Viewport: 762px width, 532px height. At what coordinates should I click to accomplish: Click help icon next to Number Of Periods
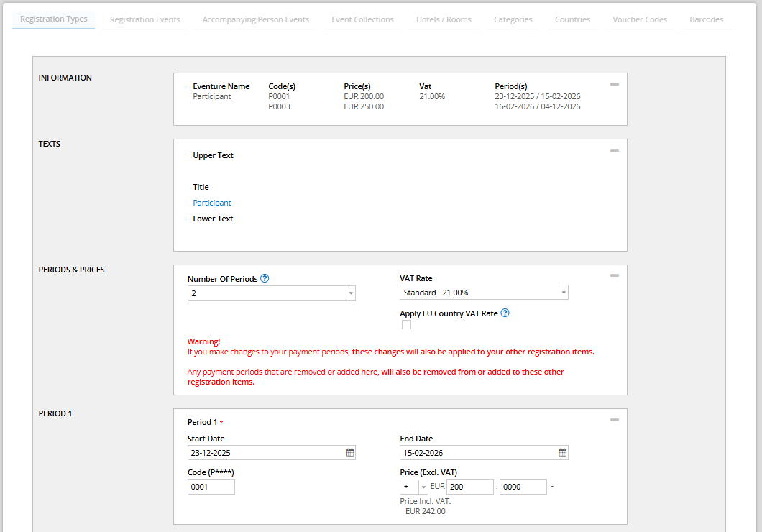265,279
